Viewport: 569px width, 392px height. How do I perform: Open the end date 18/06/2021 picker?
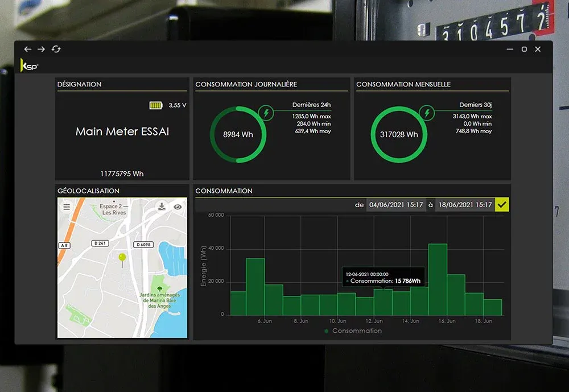(x=464, y=205)
